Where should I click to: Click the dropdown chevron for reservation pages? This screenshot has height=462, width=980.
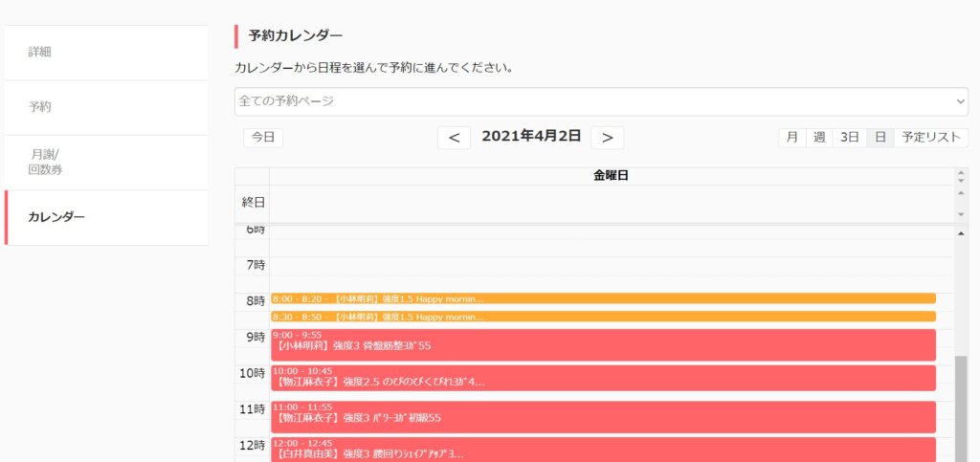pos(960,101)
